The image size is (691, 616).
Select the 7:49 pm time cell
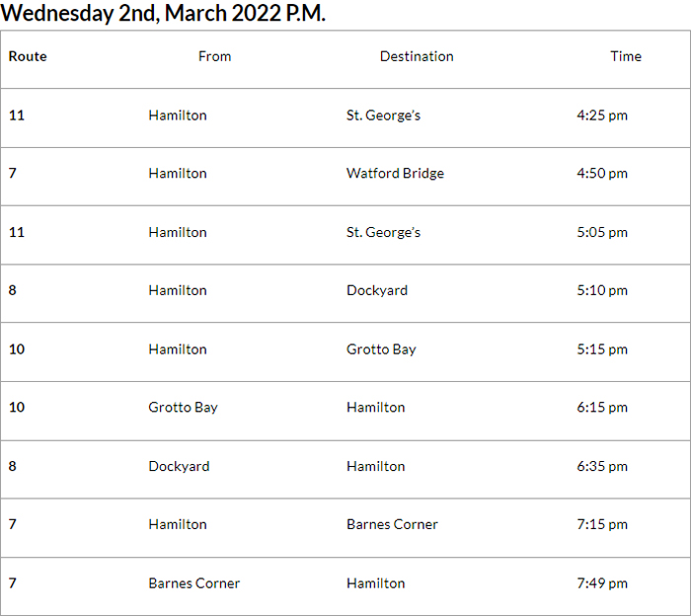pos(602,583)
